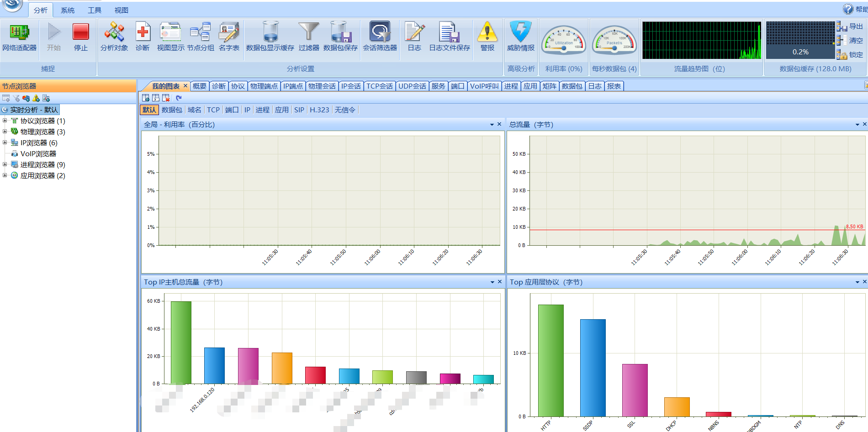Viewport: 868px width, 432px height.
Task: Open 数据包保存 packet save settings
Action: (x=340, y=37)
